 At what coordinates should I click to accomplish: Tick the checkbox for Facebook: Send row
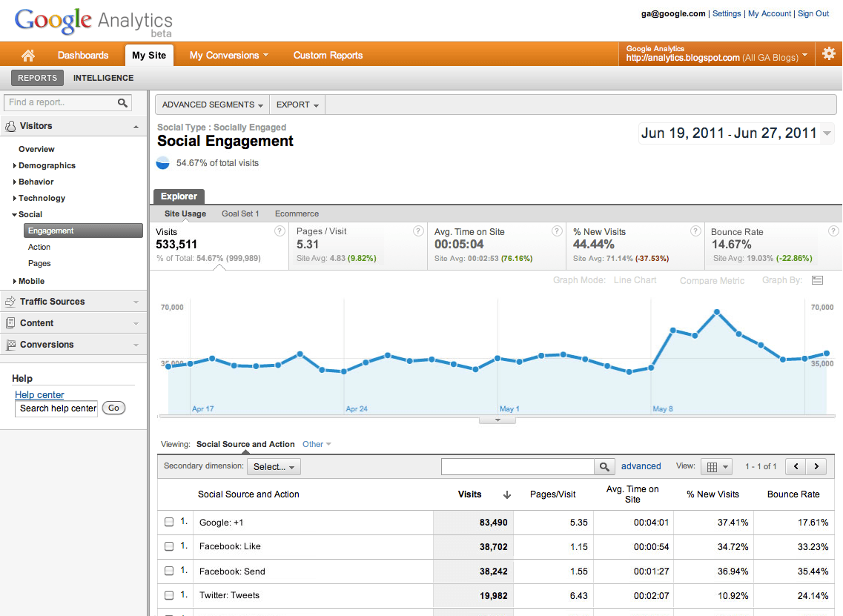point(169,571)
